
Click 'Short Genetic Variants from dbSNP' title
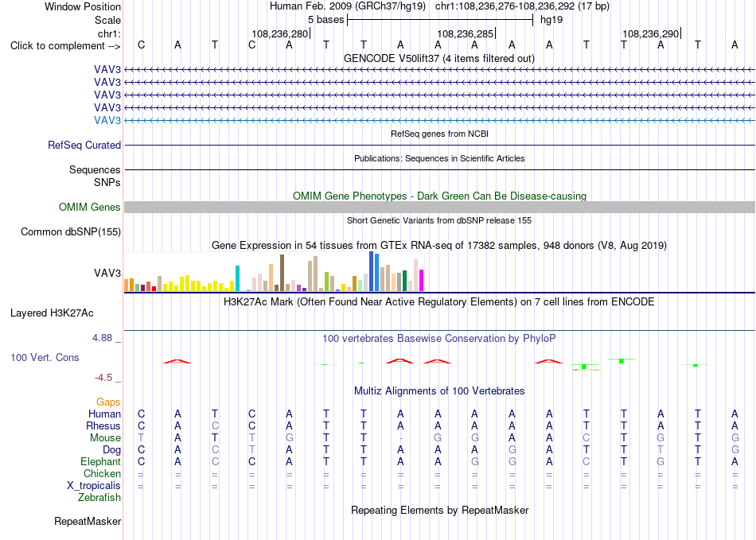(439, 220)
